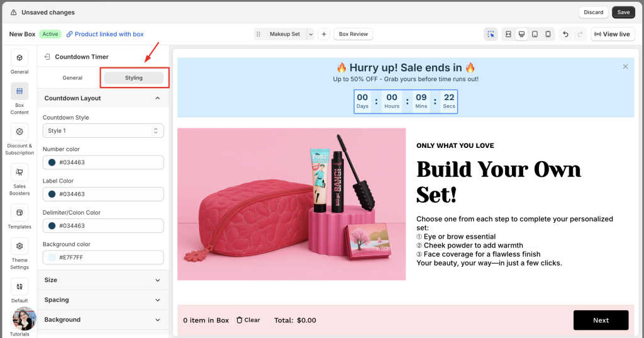The height and width of the screenshot is (338, 644).
Task: Click the undo arrow icon
Action: 565,34
